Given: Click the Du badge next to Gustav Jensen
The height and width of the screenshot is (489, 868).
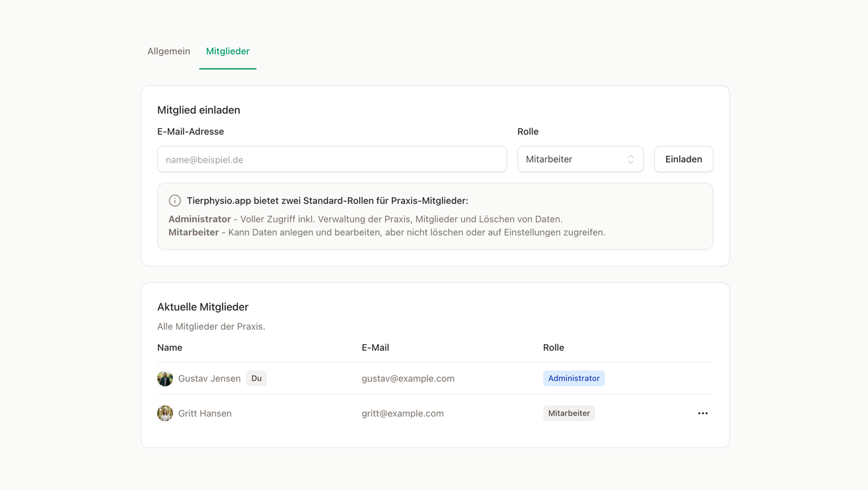Looking at the screenshot, I should [x=256, y=378].
